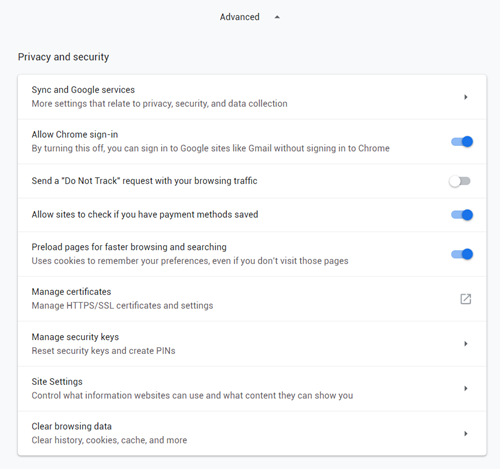Open the Sync and Google services row
Viewport: 500px width, 469px height.
pos(252,97)
